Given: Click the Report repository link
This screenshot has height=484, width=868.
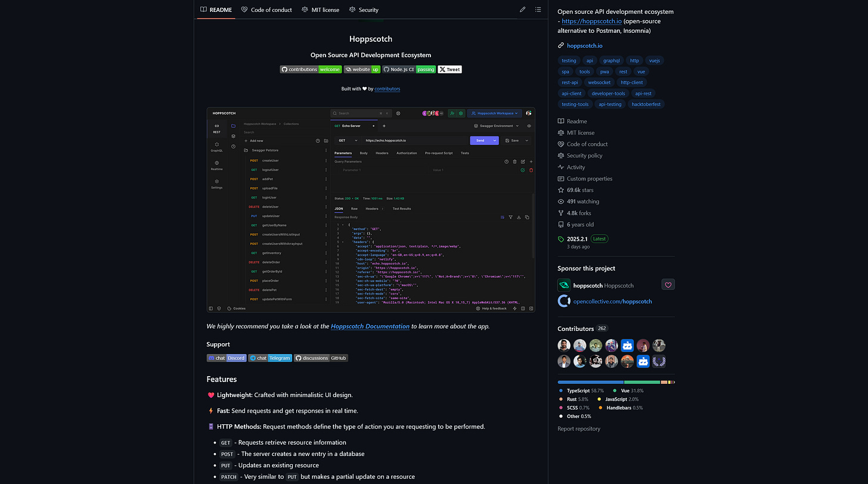Looking at the screenshot, I should 579,429.
